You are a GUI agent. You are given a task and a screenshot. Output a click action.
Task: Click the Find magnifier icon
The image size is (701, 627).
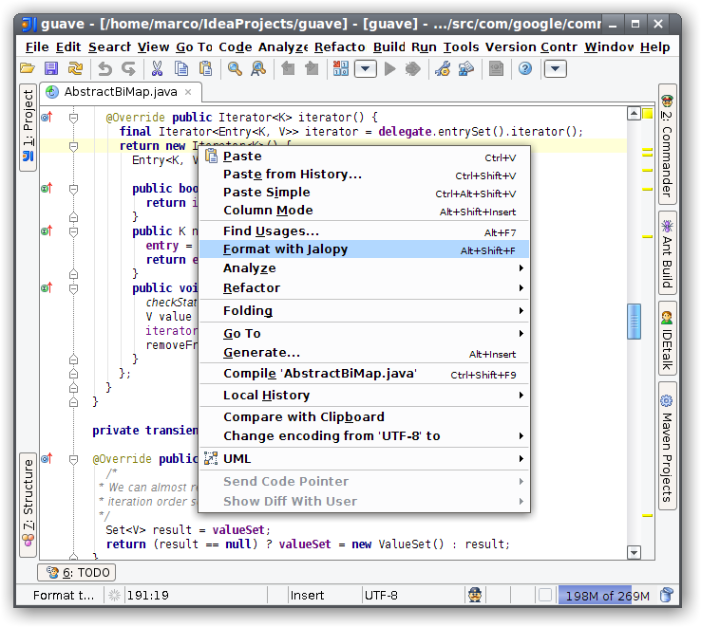point(235,68)
